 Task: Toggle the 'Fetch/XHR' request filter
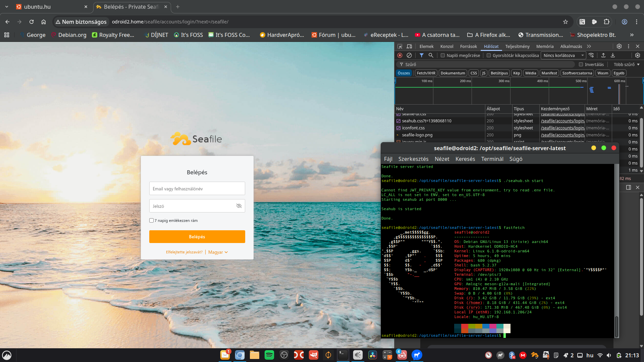tap(426, 73)
